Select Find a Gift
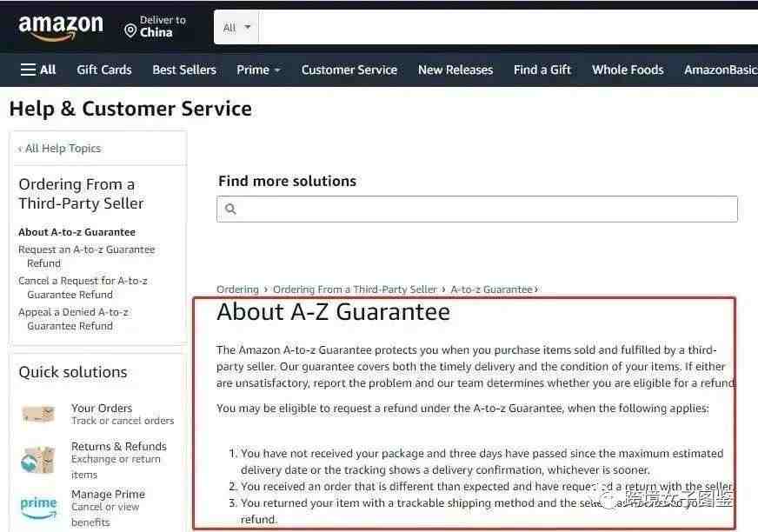 (542, 70)
